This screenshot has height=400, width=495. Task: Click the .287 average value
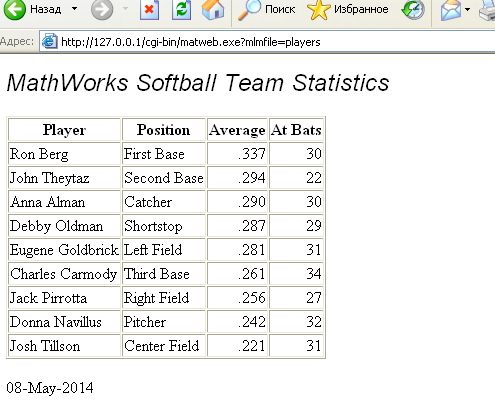click(x=252, y=226)
